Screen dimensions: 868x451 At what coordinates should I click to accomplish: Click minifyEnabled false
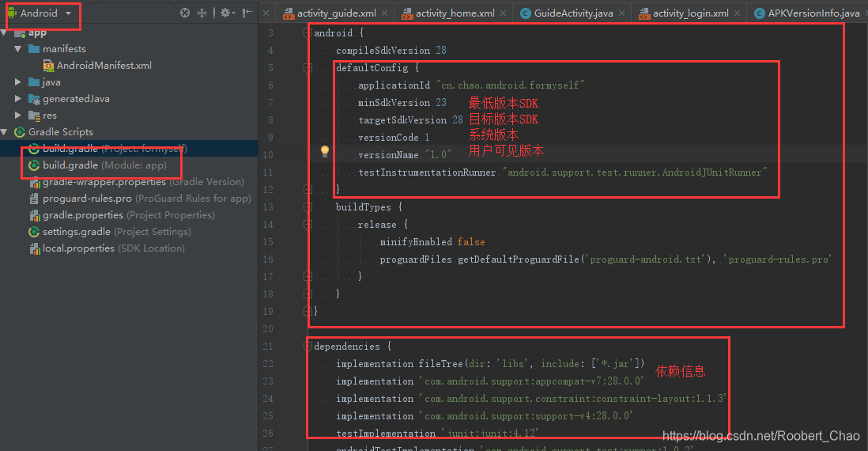click(x=432, y=242)
